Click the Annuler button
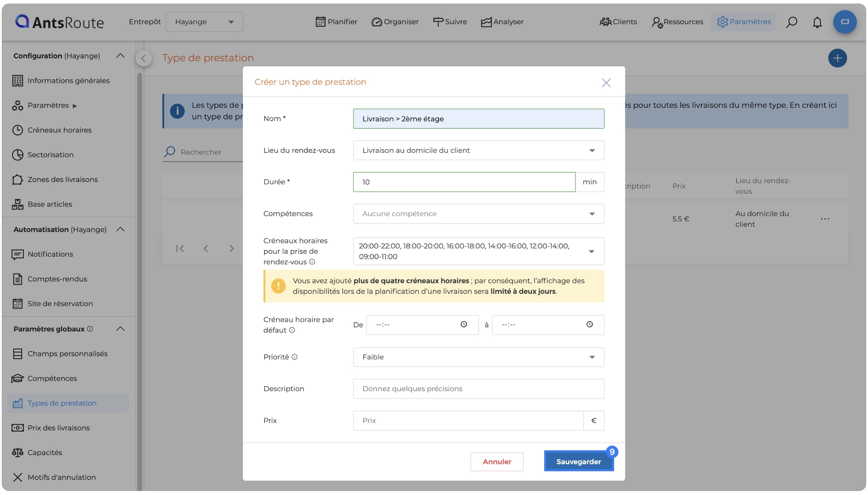This screenshot has width=868, height=495. point(497,461)
